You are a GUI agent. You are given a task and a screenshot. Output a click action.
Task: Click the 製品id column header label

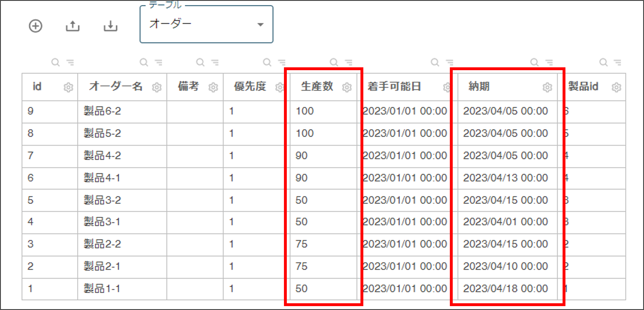pyautogui.click(x=583, y=87)
